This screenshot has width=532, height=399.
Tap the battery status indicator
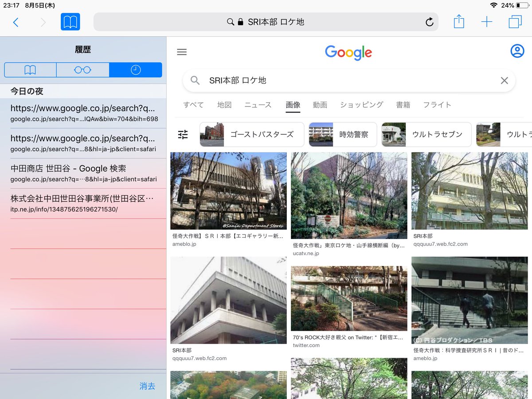(522, 5)
